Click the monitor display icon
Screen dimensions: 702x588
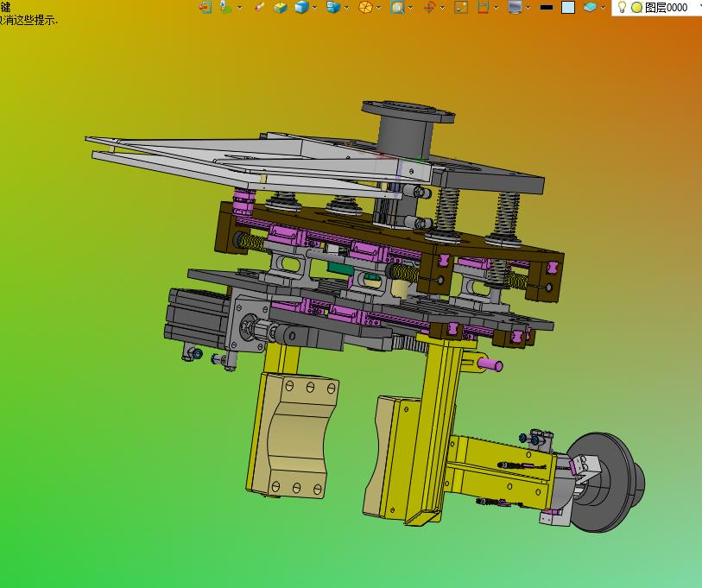(x=515, y=7)
